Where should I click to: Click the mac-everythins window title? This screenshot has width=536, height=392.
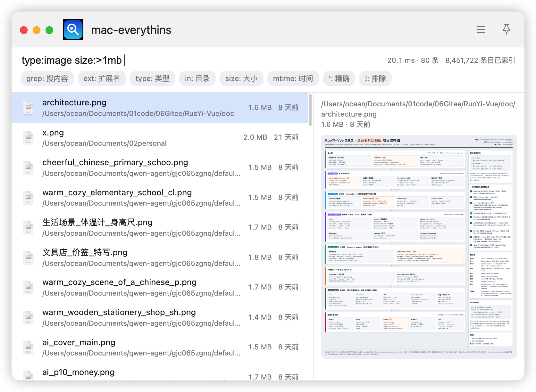pos(131,30)
